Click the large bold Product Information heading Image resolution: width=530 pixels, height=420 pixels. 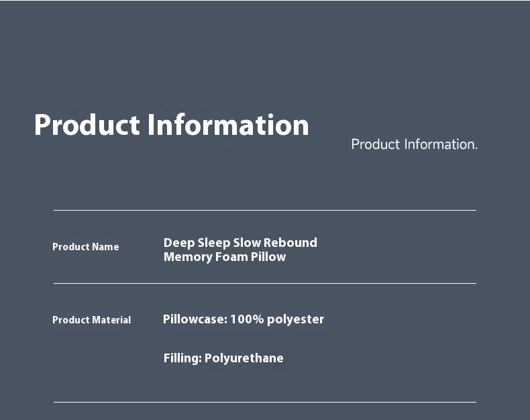tap(171, 125)
